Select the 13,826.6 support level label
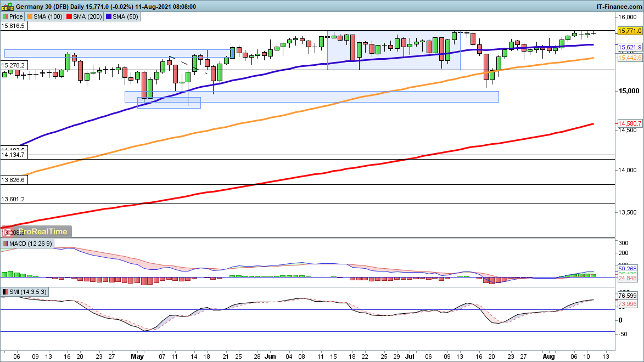The height and width of the screenshot is (362, 644). click(x=13, y=180)
